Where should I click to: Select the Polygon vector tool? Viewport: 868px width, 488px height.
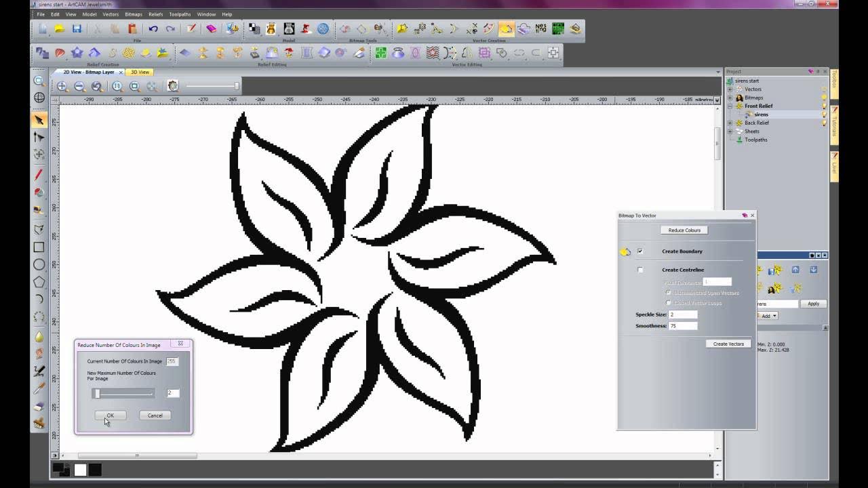[39, 282]
